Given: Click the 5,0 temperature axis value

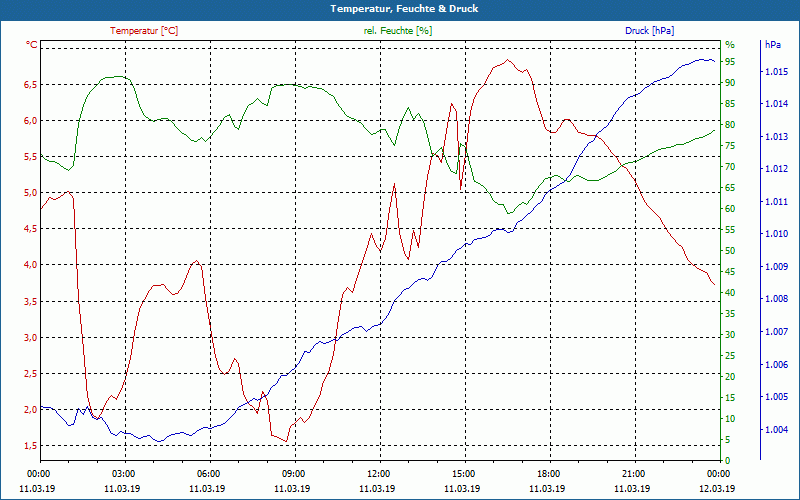Looking at the screenshot, I should pos(31,193).
